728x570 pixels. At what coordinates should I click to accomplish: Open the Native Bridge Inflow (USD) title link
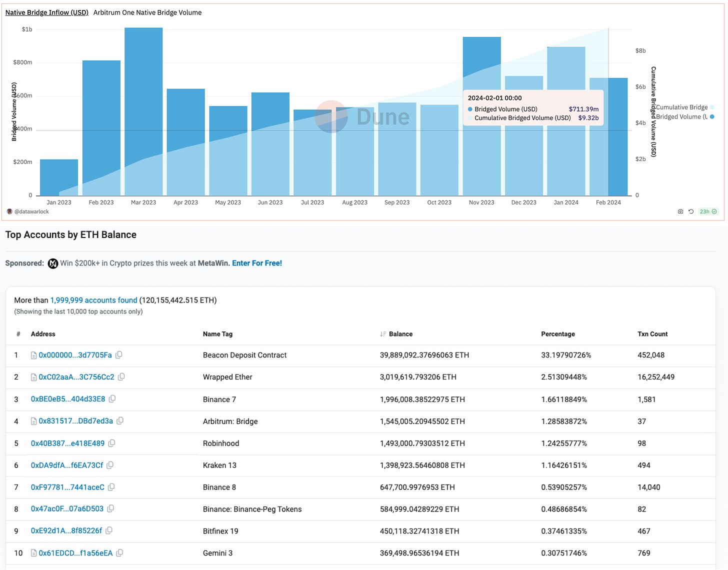(46, 12)
